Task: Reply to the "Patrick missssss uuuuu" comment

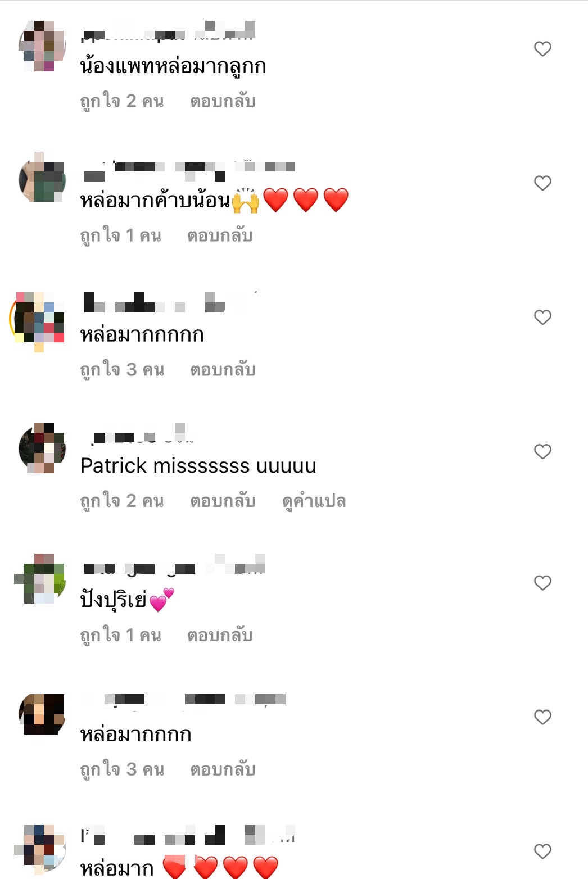Action: (x=223, y=501)
